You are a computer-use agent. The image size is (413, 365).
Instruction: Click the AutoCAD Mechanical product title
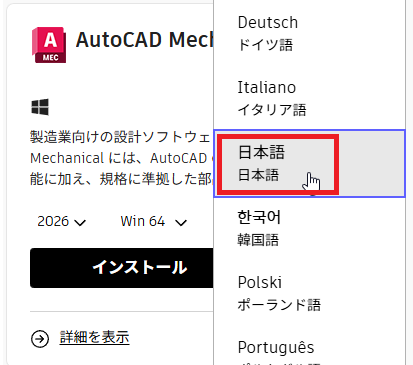pos(144,40)
